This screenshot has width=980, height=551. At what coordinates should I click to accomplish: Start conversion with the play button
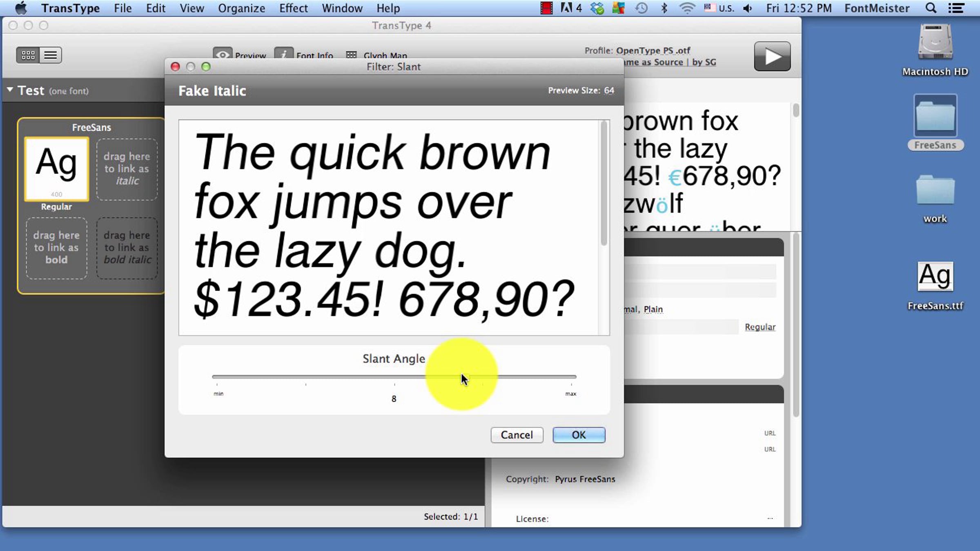772,56
